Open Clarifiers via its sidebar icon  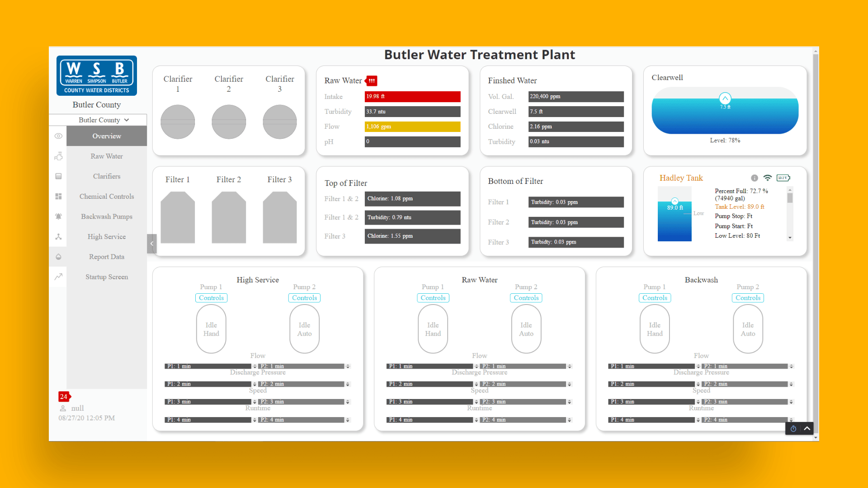pos(58,176)
